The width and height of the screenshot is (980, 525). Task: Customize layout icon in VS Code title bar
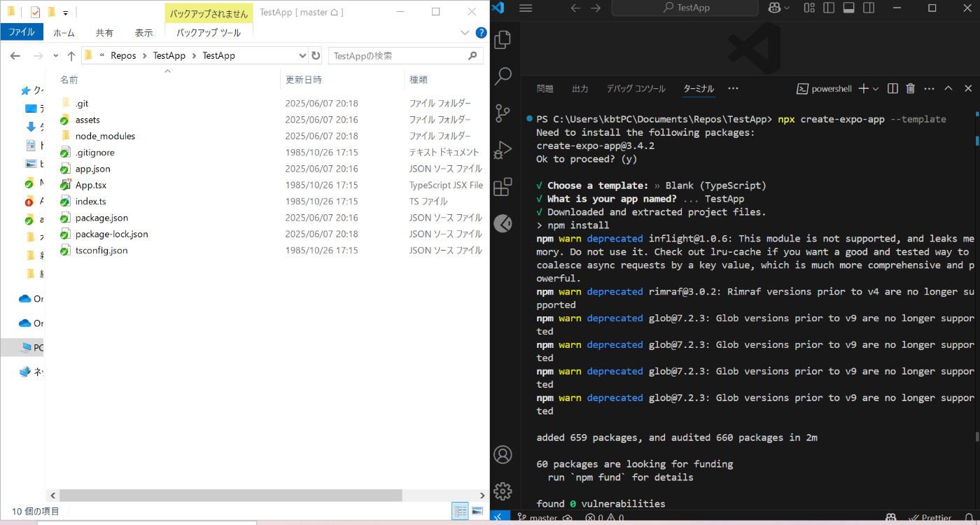coord(809,8)
